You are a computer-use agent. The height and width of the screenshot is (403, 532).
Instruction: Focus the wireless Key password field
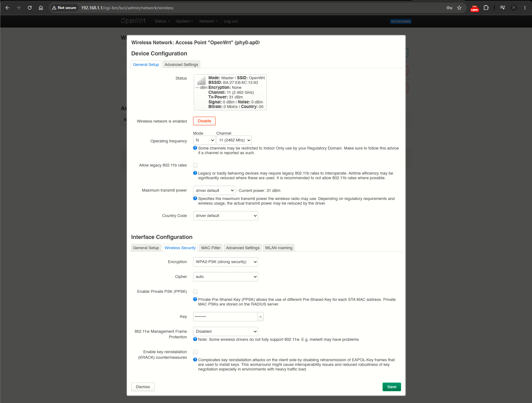[225, 317]
